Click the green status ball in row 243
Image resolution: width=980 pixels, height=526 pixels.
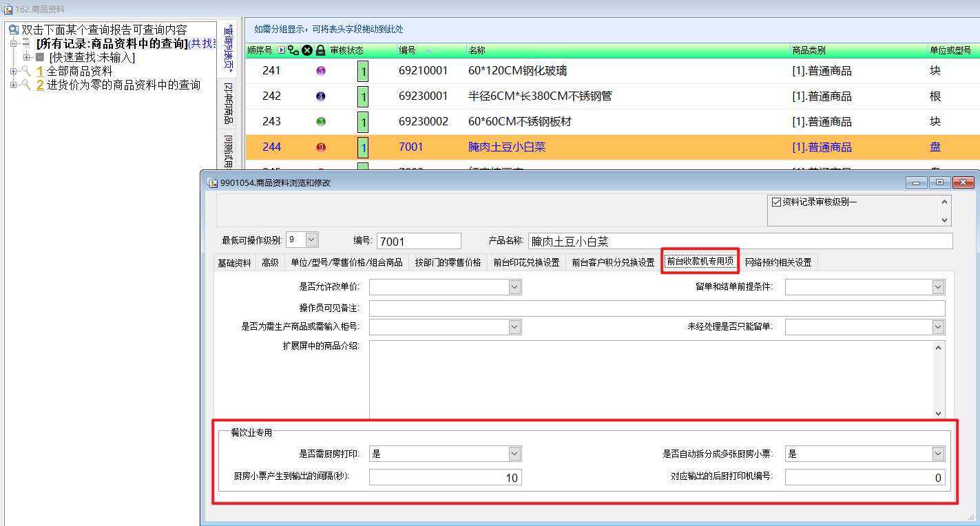pos(320,122)
